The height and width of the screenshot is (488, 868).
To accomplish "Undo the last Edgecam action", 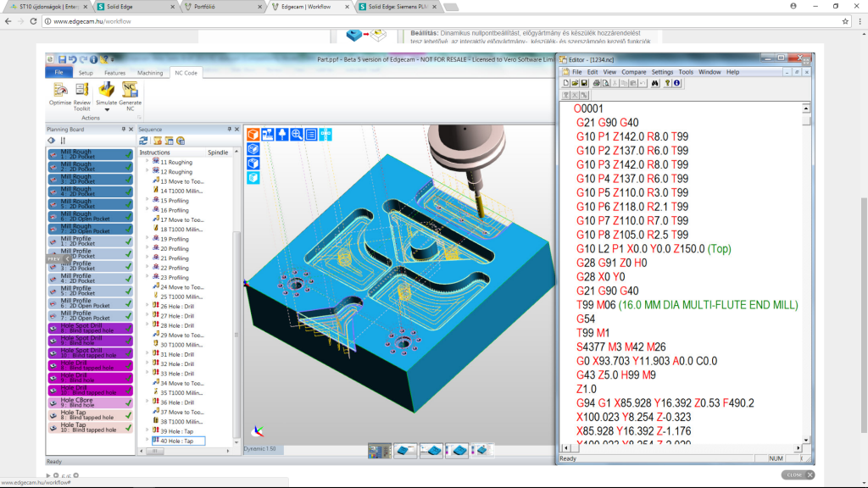I will (73, 59).
